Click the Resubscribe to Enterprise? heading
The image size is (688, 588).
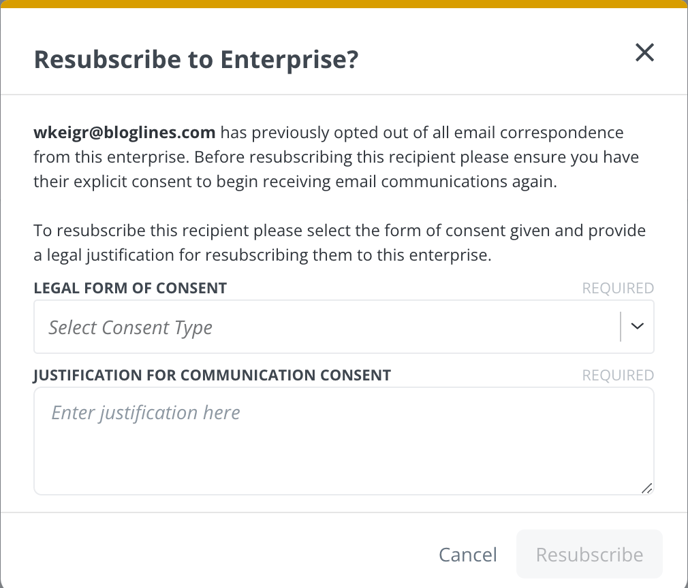click(196, 60)
